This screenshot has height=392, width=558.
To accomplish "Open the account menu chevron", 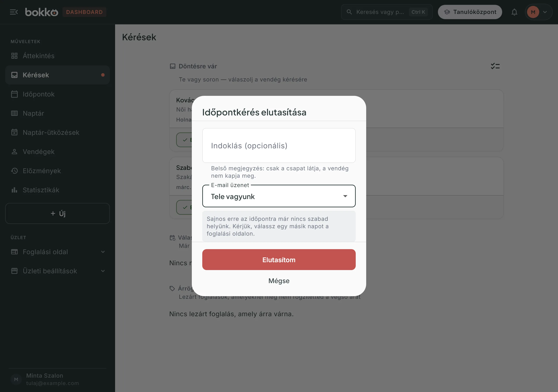I will coord(545,12).
